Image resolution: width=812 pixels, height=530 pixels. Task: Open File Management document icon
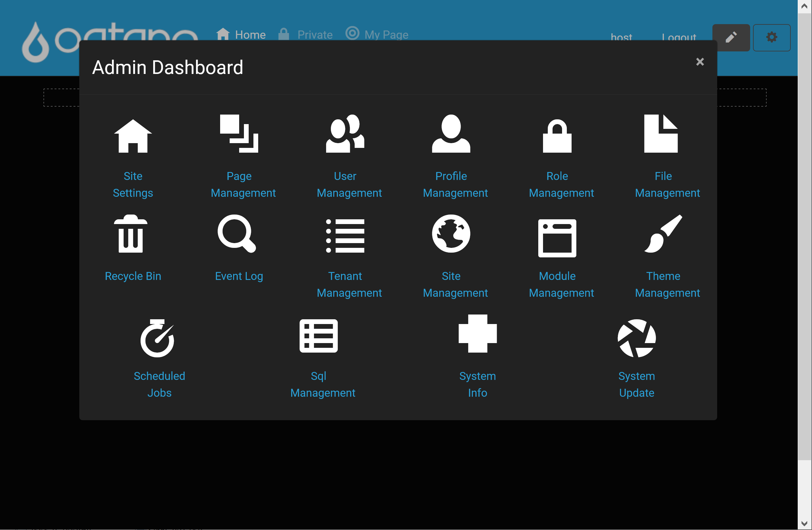click(660, 133)
